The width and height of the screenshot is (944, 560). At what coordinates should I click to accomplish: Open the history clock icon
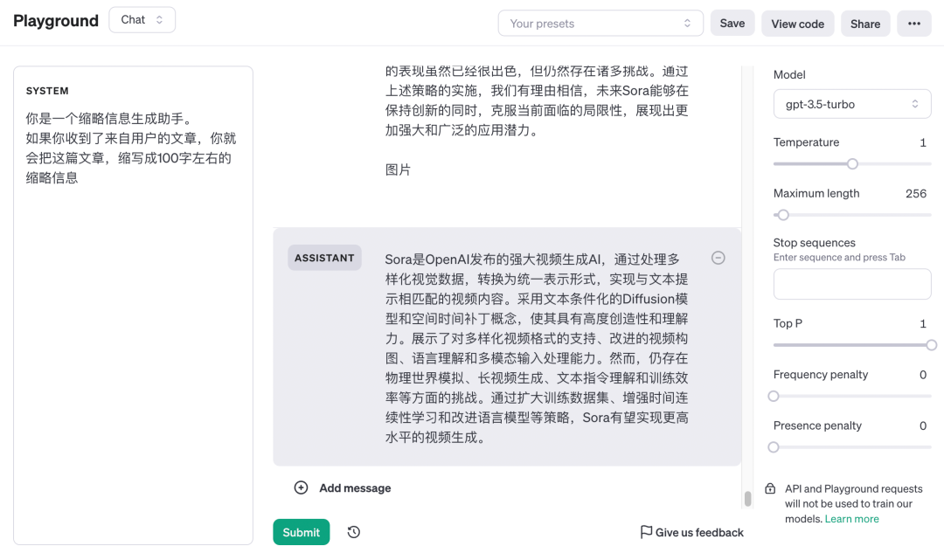tap(354, 532)
